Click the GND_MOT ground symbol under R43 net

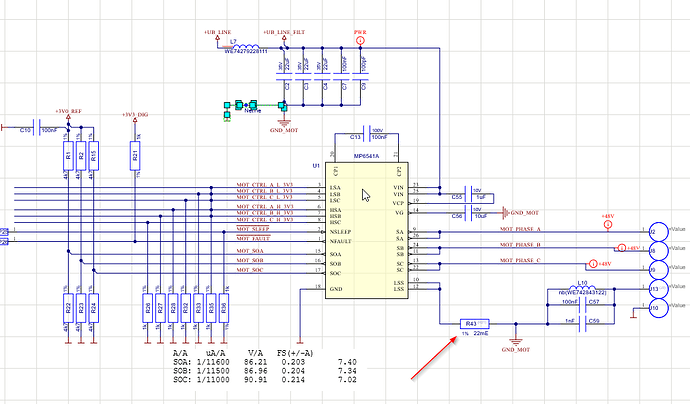(x=516, y=342)
